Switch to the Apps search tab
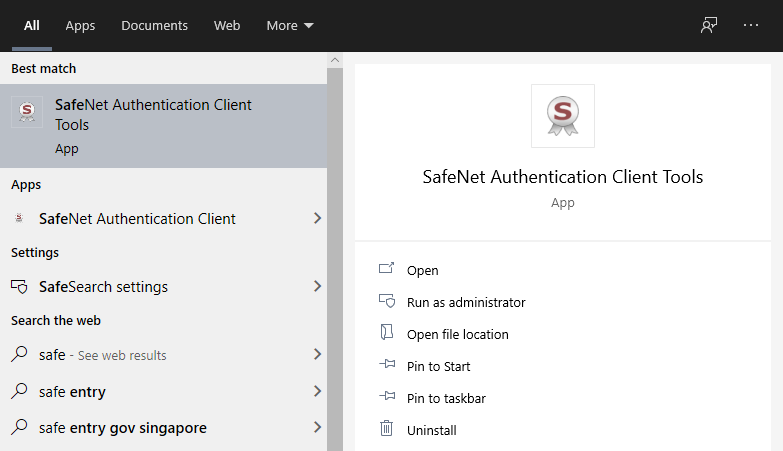783x451 pixels. (x=80, y=25)
